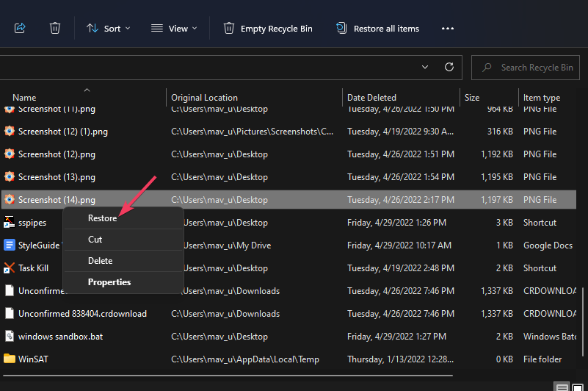Click the windows sandbox.bat file icon
Viewport: 588px width, 391px height.
coord(10,336)
